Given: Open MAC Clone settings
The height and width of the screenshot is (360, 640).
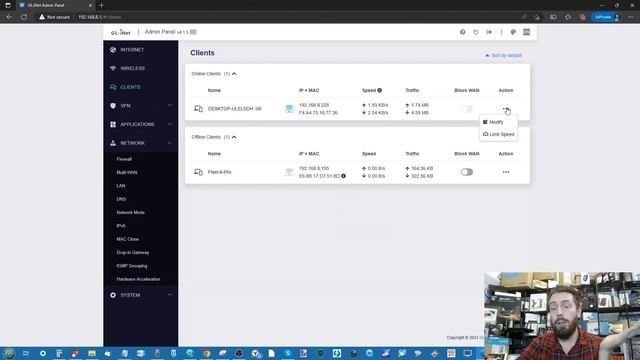Looking at the screenshot, I should point(127,239).
